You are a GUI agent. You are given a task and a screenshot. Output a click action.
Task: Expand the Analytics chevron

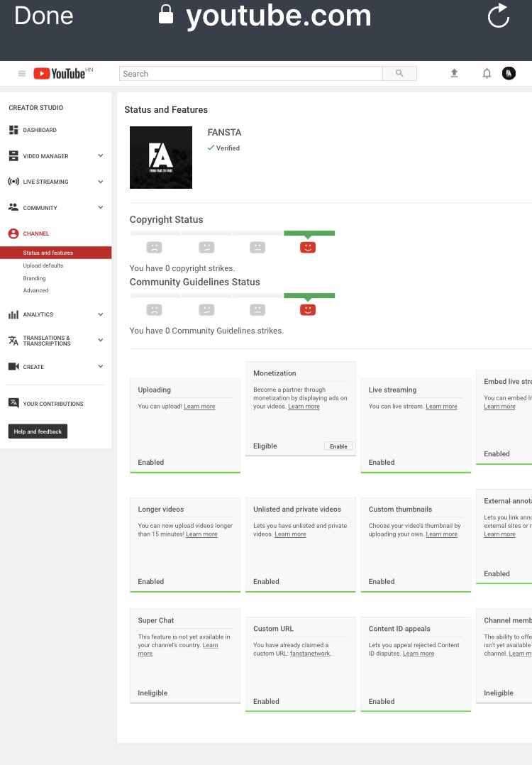pos(101,314)
